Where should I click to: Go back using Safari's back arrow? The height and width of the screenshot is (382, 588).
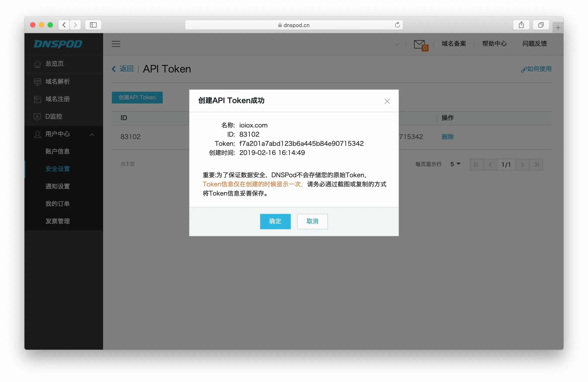coord(64,25)
